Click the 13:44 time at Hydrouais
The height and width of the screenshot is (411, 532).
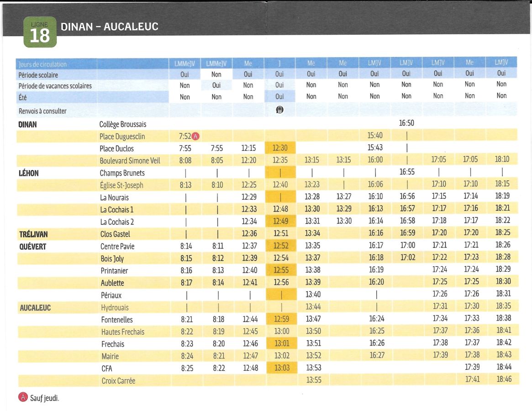[x=313, y=306]
